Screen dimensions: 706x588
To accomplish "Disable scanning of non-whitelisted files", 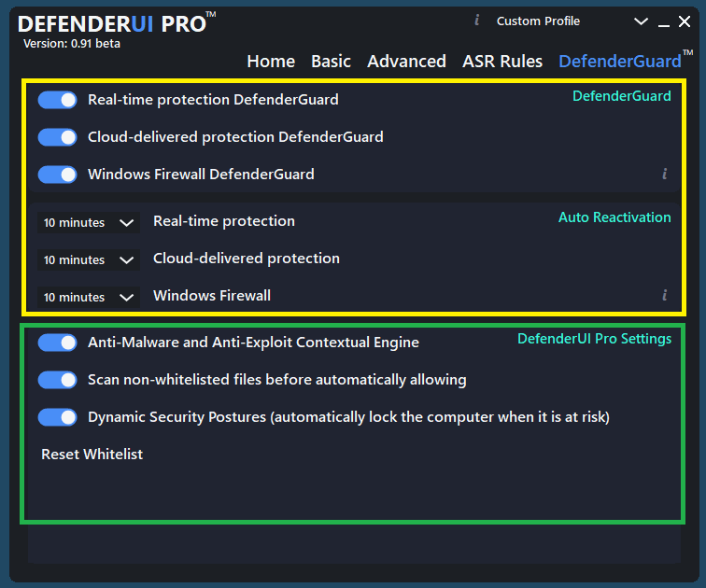I will (58, 380).
